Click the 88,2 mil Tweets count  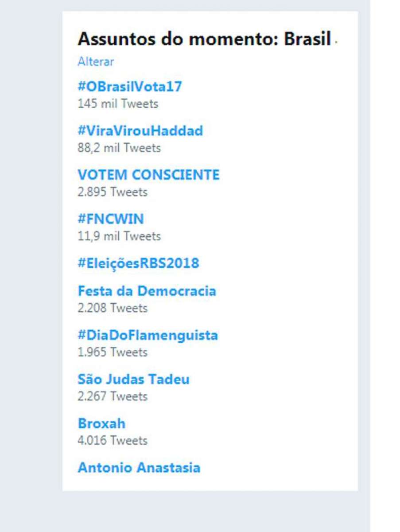(x=119, y=148)
